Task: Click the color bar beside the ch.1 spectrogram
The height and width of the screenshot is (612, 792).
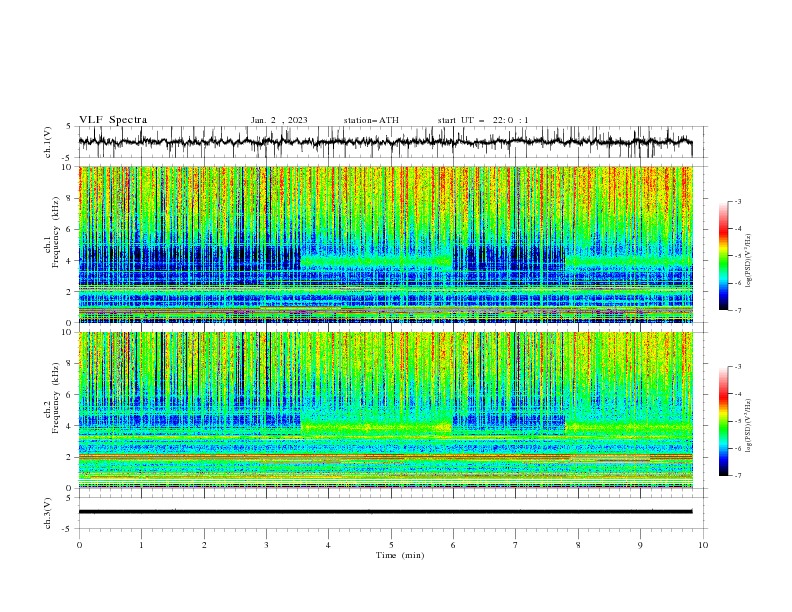Action: (x=723, y=256)
